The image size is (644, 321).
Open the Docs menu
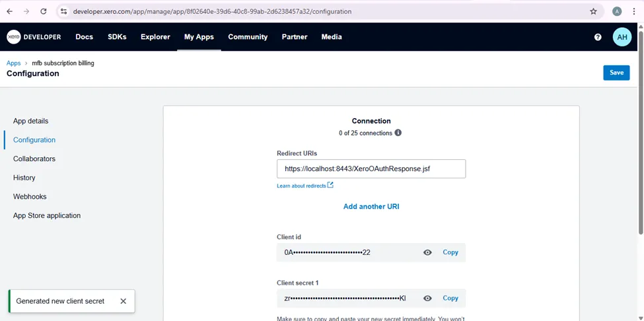[x=84, y=37]
